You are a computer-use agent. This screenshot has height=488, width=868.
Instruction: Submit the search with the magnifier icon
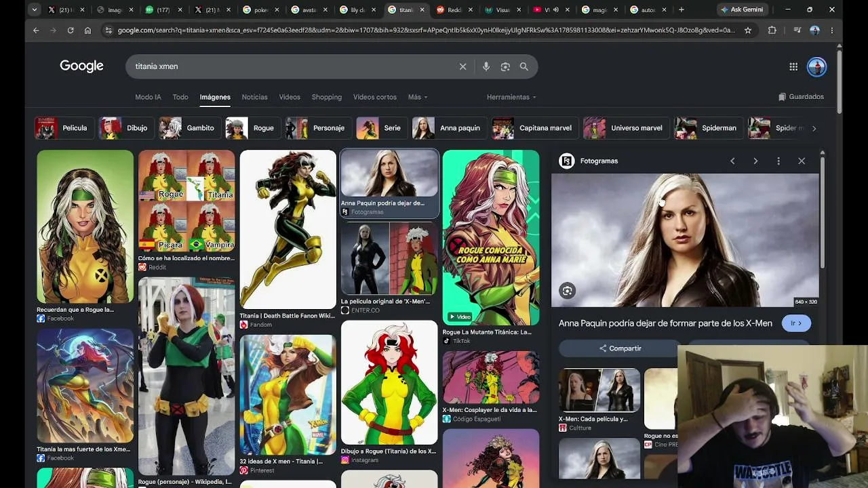524,66
